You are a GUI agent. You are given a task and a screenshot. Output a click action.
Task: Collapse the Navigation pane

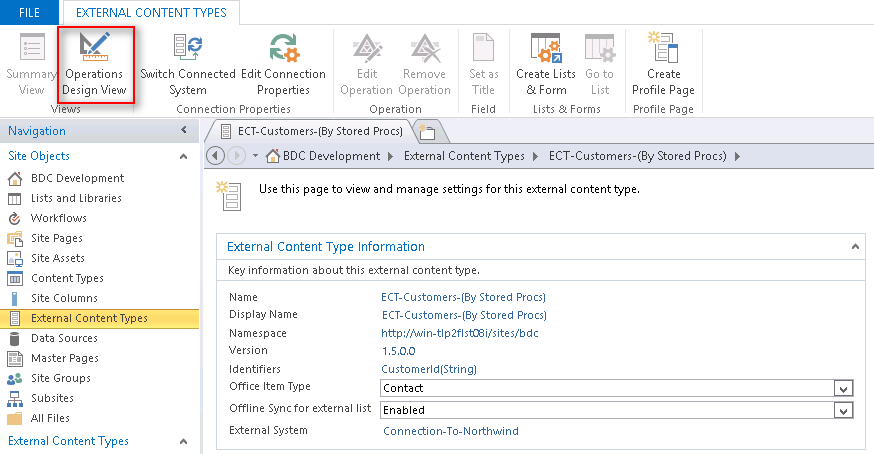pos(183,131)
